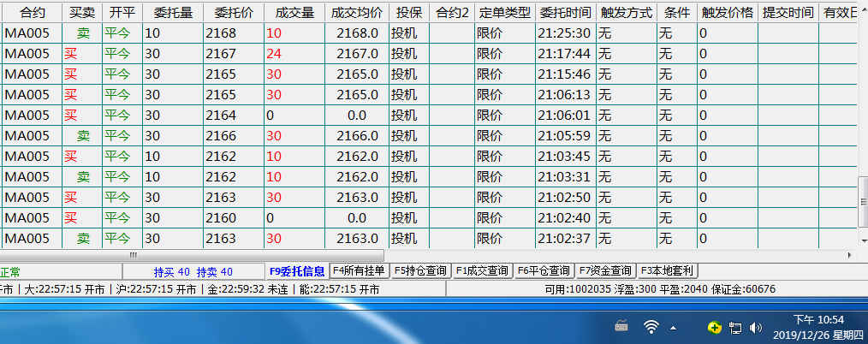The image size is (868, 344).
Task: Click the 21:03:45 order time cell
Action: pyautogui.click(x=566, y=157)
